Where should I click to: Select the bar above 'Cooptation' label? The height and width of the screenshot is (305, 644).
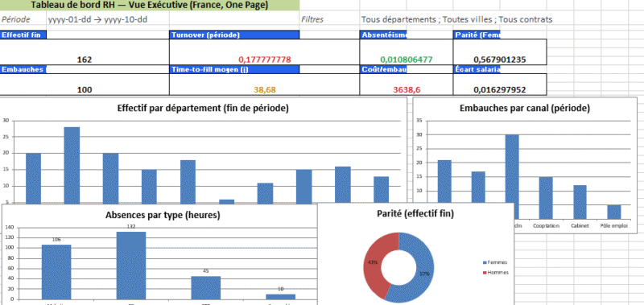[x=546, y=198]
